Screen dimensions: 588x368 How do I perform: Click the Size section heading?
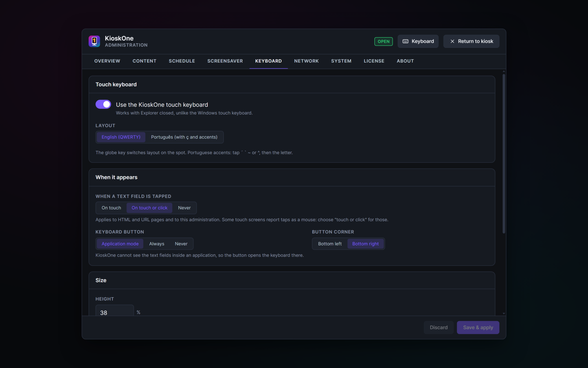pyautogui.click(x=101, y=280)
